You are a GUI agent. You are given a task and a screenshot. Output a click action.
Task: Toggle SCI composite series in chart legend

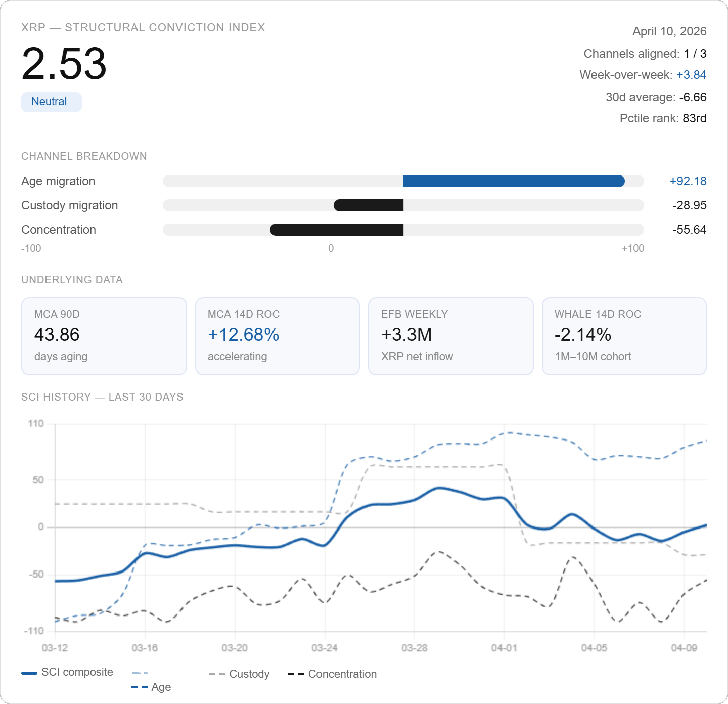point(67,672)
